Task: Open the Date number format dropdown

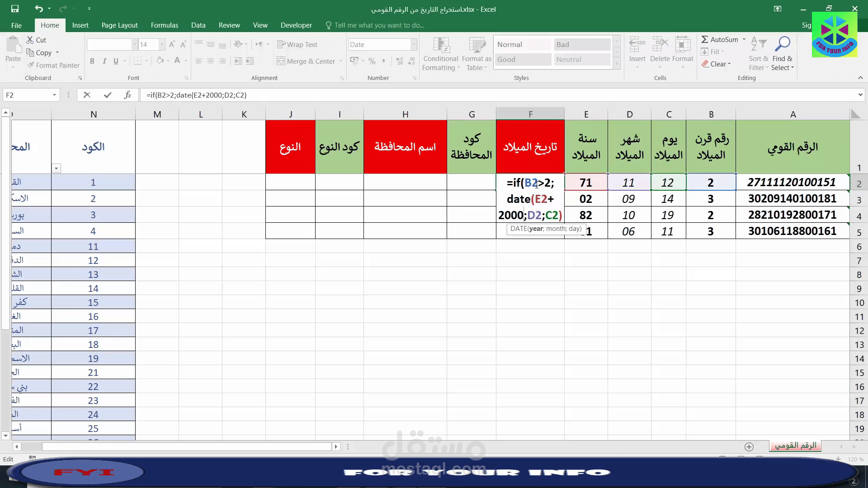Action: [x=413, y=44]
